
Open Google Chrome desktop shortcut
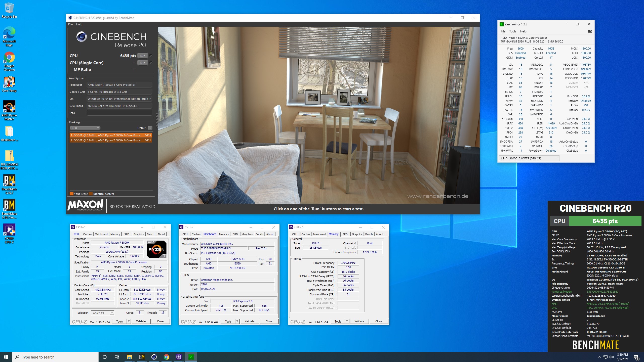point(9,61)
